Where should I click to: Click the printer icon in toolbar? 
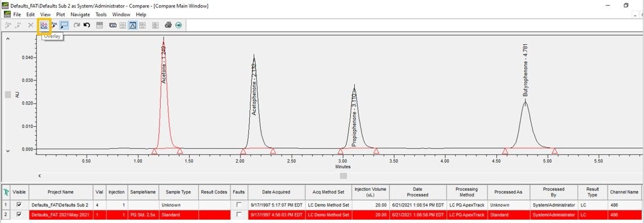168,25
